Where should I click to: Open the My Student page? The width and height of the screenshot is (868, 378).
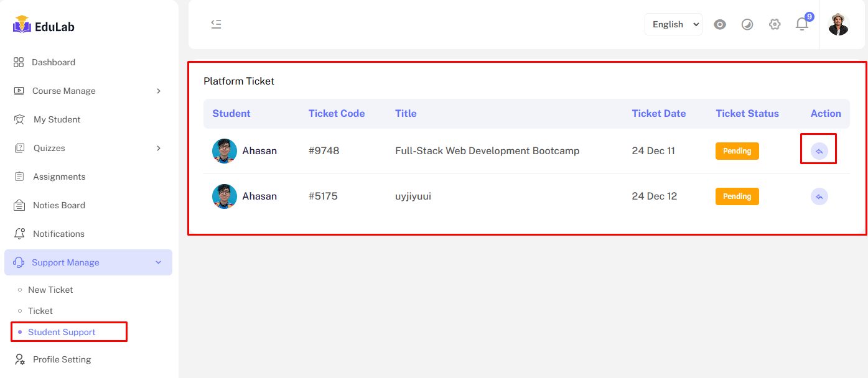[x=57, y=119]
